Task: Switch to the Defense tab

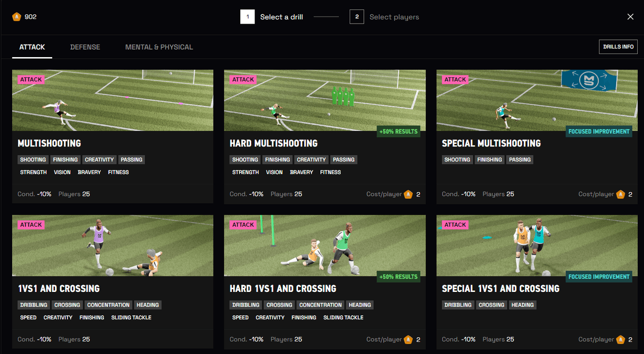Action: tap(85, 47)
